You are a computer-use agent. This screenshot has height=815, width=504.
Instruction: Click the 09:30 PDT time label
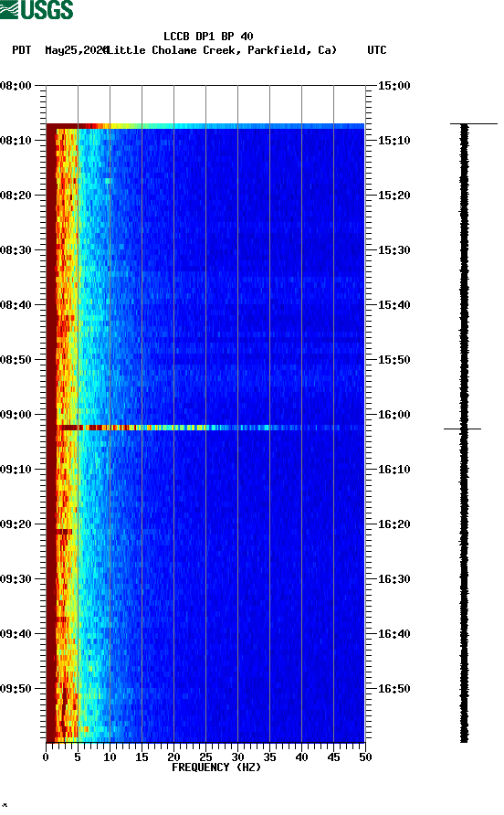pyautogui.click(x=16, y=579)
